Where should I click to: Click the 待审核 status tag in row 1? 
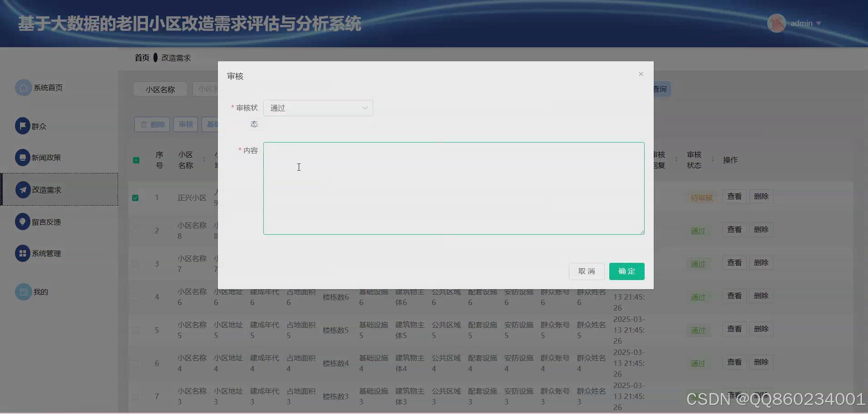(x=702, y=198)
